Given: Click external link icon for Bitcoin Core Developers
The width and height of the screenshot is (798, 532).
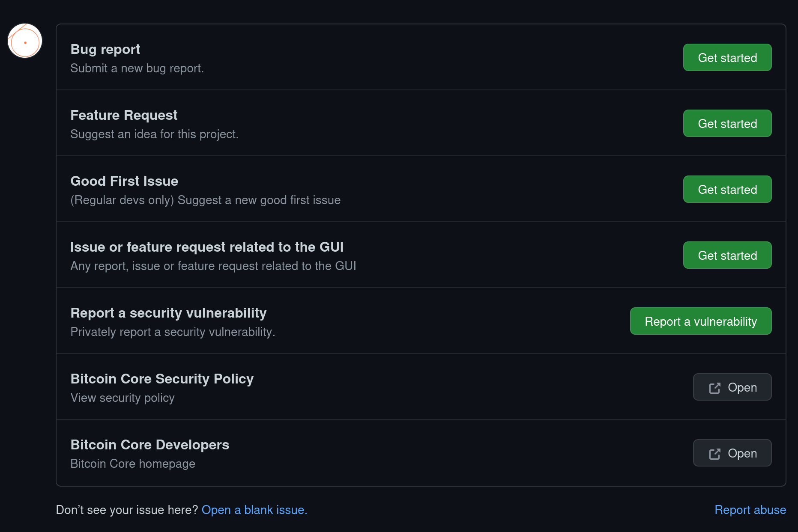Looking at the screenshot, I should point(714,454).
